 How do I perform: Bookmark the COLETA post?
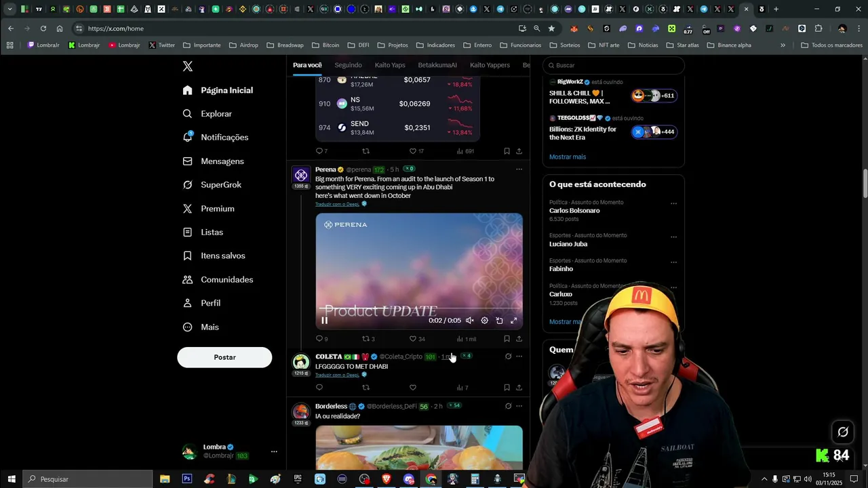tap(507, 388)
